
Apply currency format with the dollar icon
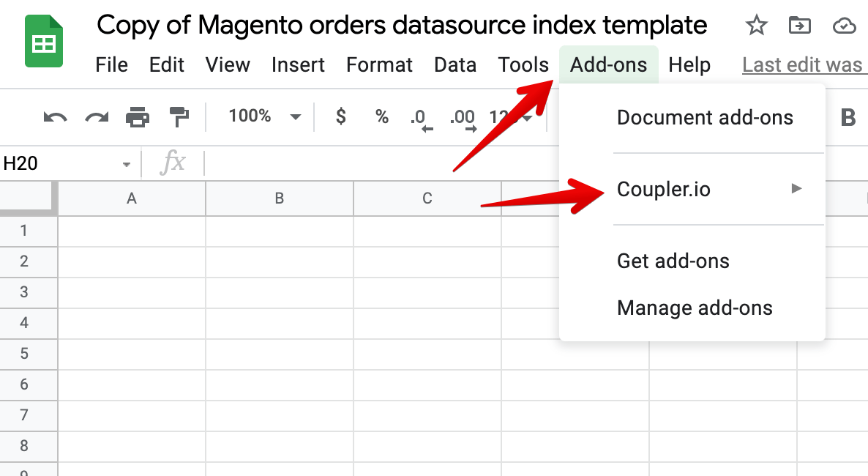[x=340, y=116]
